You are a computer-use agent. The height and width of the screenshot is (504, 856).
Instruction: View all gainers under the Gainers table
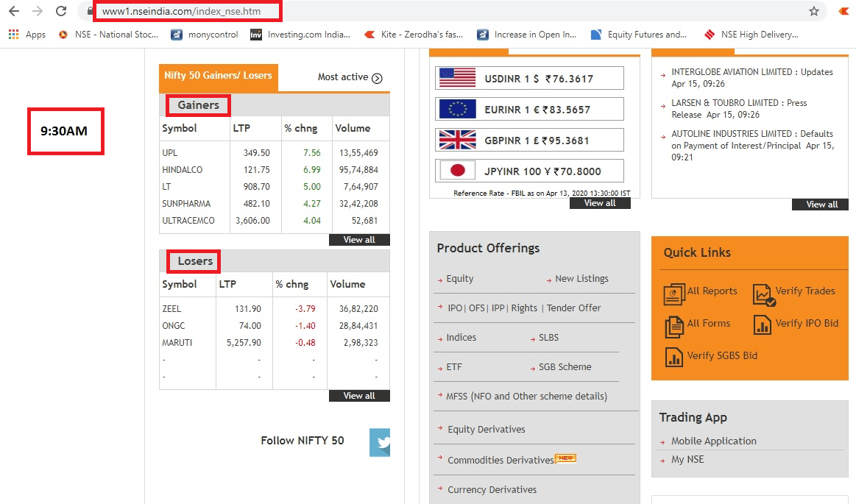[x=359, y=239]
